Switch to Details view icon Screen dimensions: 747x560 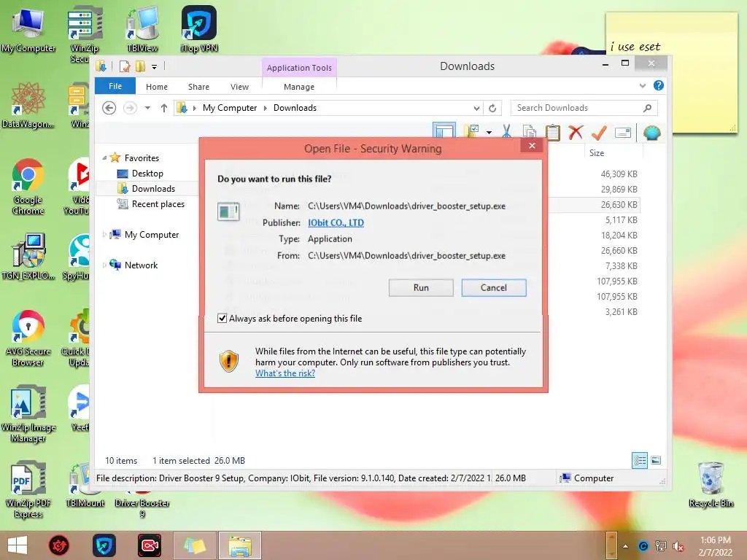pos(640,460)
